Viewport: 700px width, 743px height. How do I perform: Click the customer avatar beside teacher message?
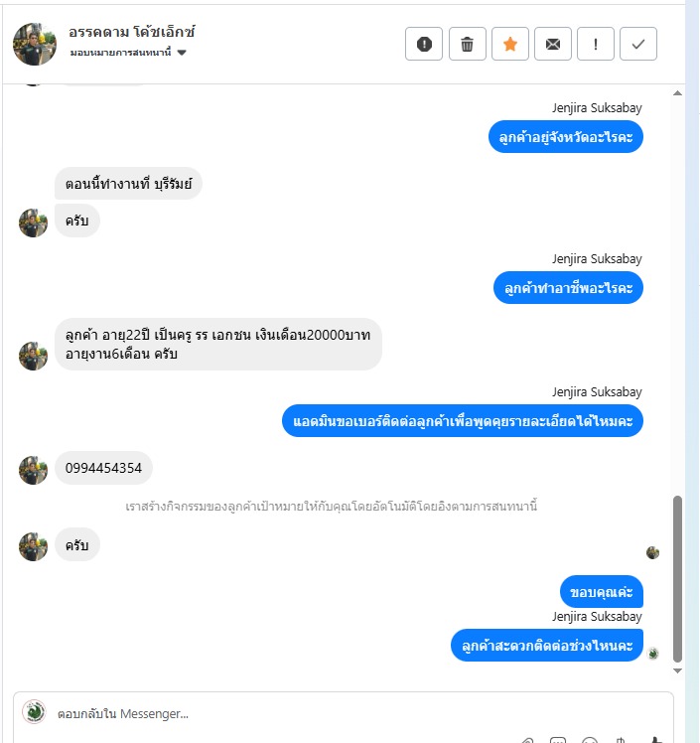click(x=33, y=356)
